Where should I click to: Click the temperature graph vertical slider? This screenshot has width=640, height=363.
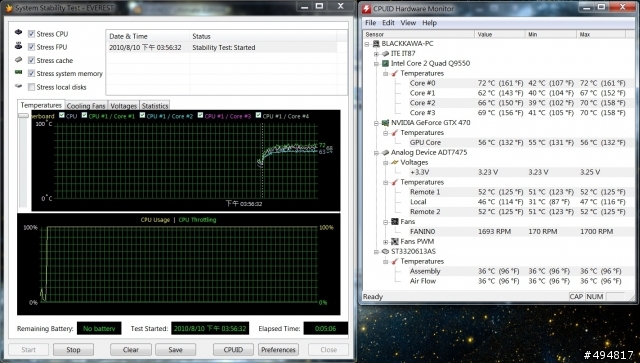pos(23,116)
